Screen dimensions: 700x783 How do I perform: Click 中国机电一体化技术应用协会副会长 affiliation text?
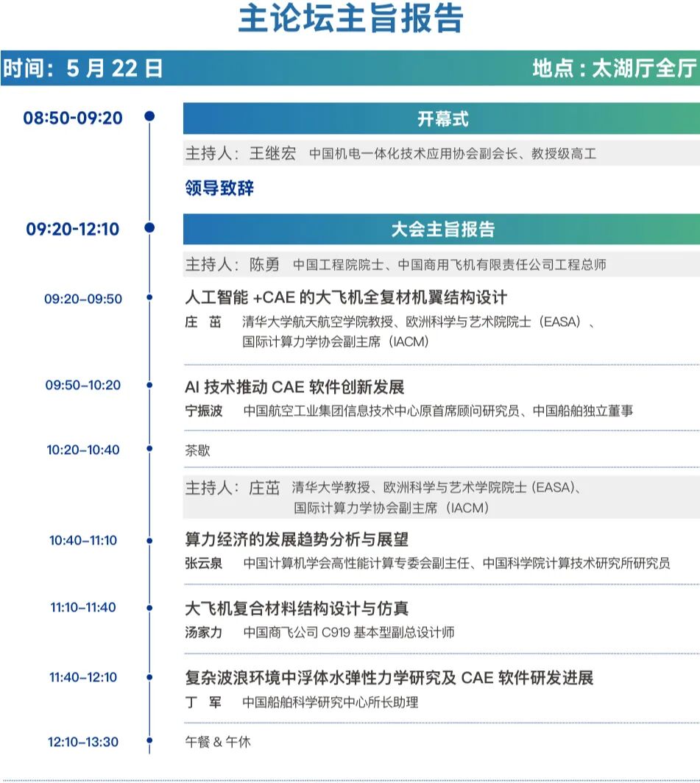(x=414, y=153)
